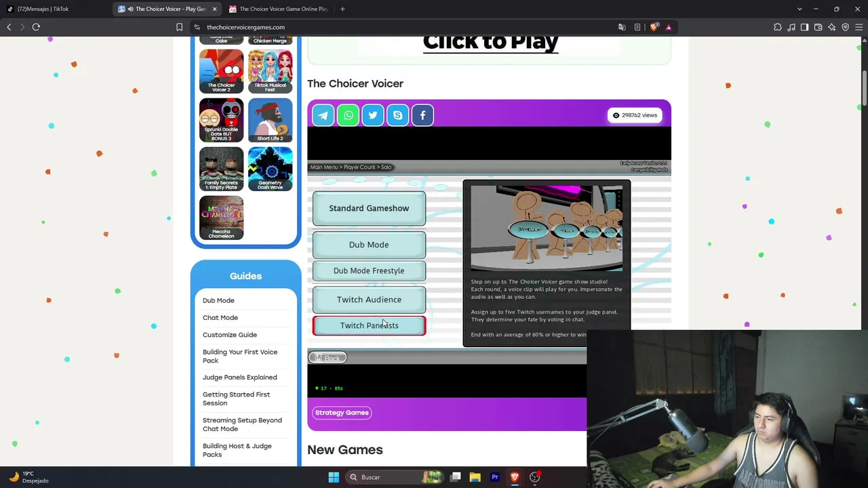The height and width of the screenshot is (488, 868).
Task: Open Geometry Dash Wave game thumbnail
Action: [270, 169]
